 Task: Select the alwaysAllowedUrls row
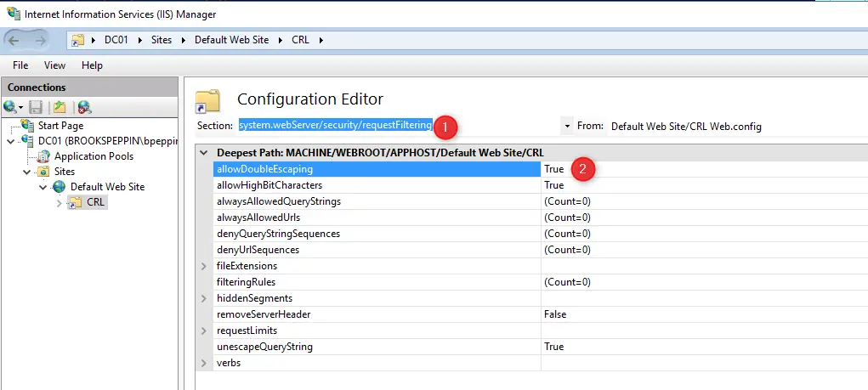point(541,218)
